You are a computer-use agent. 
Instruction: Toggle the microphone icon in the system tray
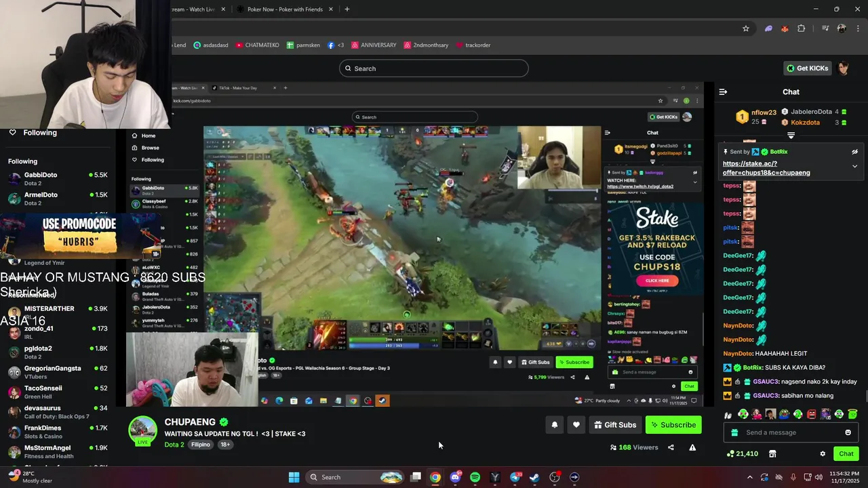(x=793, y=477)
